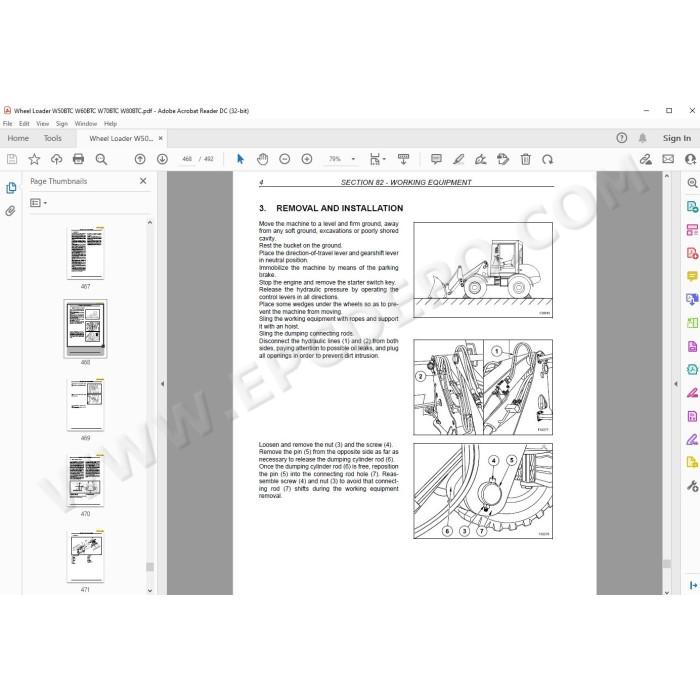
Task: Open the Window menu
Action: [86, 124]
